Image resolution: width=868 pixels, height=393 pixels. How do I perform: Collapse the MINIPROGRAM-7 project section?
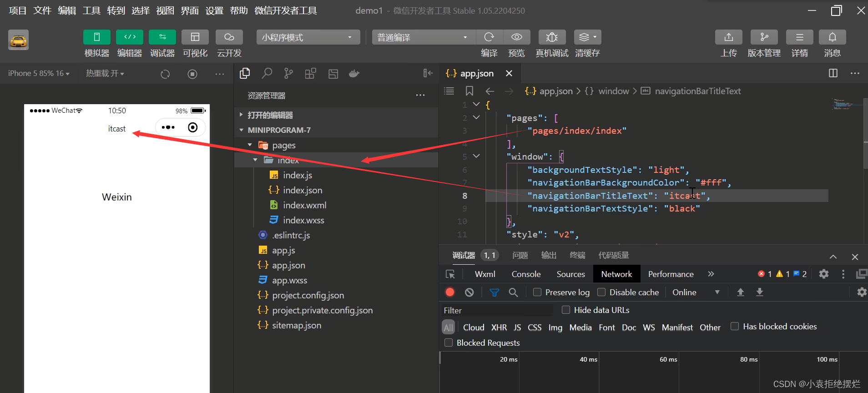coord(336,130)
